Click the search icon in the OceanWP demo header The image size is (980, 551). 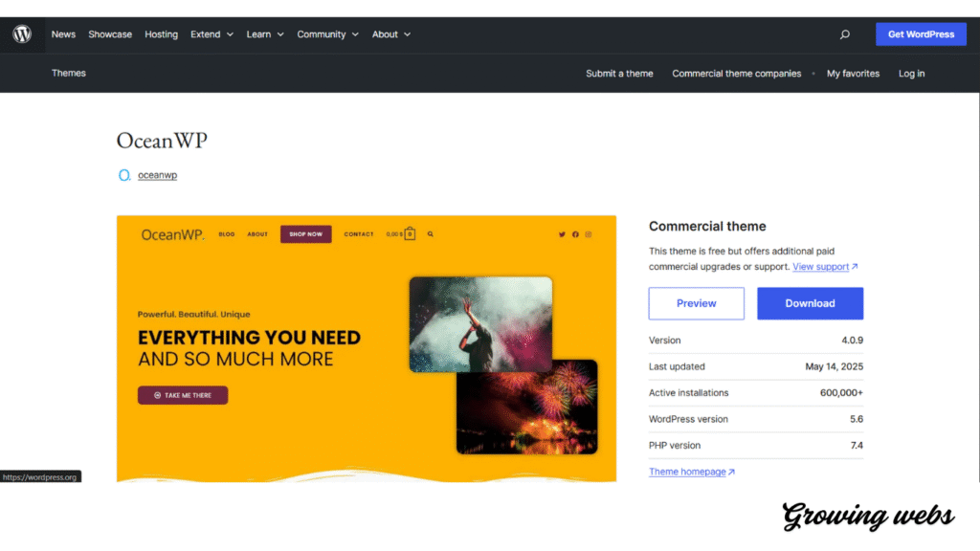(x=430, y=232)
